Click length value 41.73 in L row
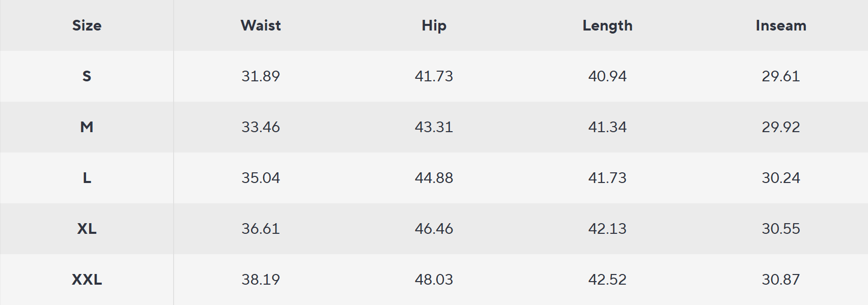868x305 pixels. point(607,178)
